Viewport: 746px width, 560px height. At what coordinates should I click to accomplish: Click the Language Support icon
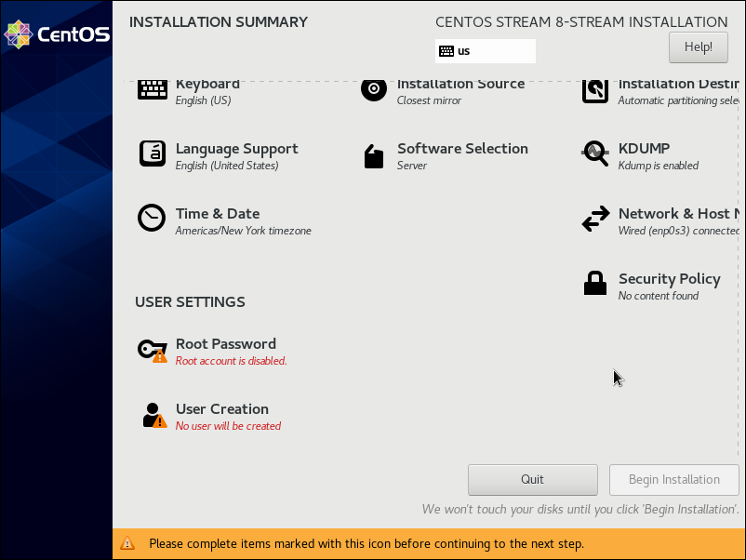[x=153, y=153]
